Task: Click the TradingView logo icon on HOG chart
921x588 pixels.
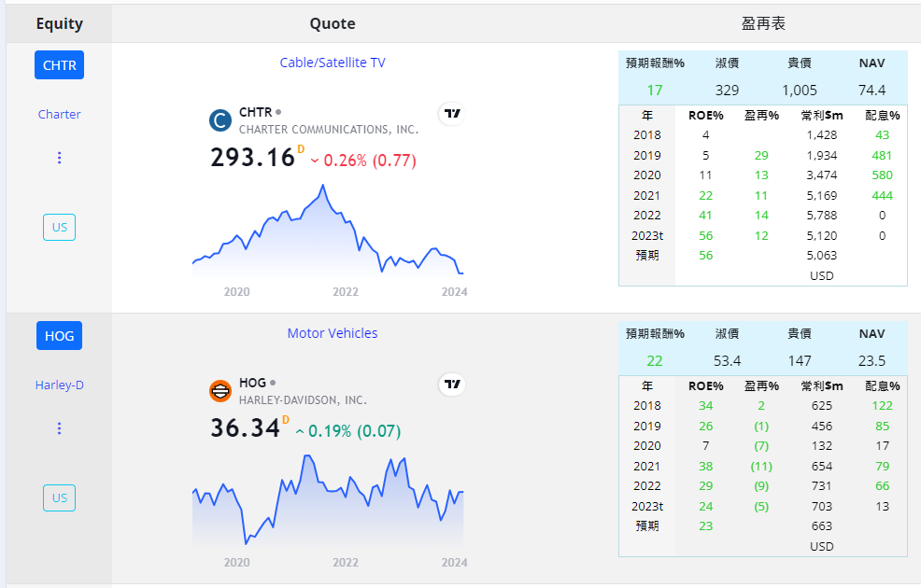Action: click(452, 385)
